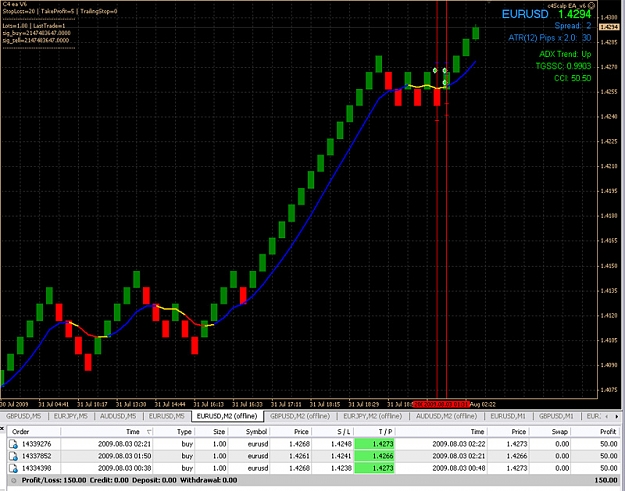
Task: Click the Spread: 2 label
Action: tap(573, 26)
